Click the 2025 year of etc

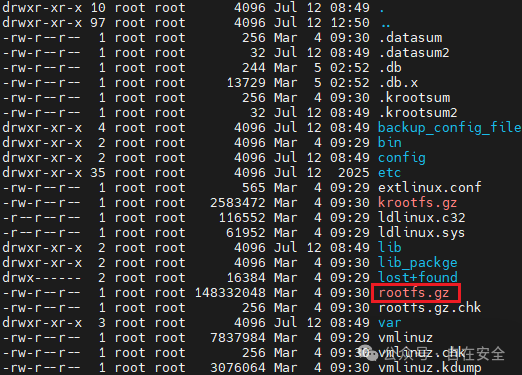pyautogui.click(x=354, y=173)
